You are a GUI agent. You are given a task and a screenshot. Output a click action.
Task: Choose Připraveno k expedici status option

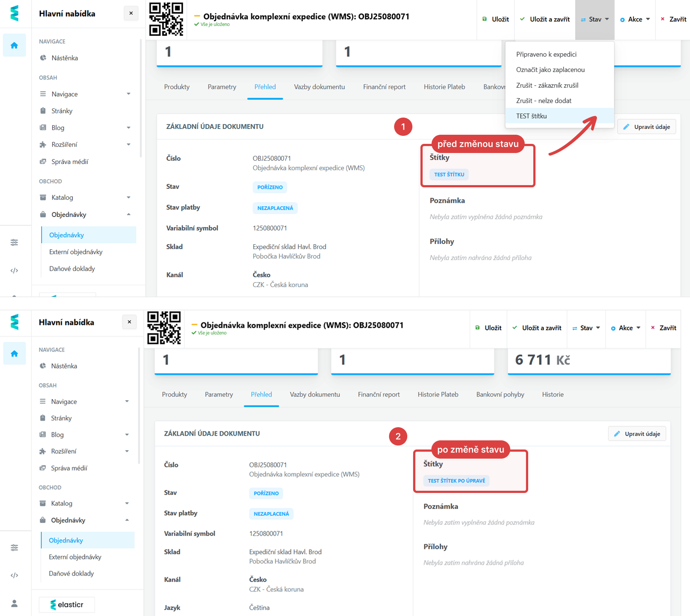click(x=546, y=54)
